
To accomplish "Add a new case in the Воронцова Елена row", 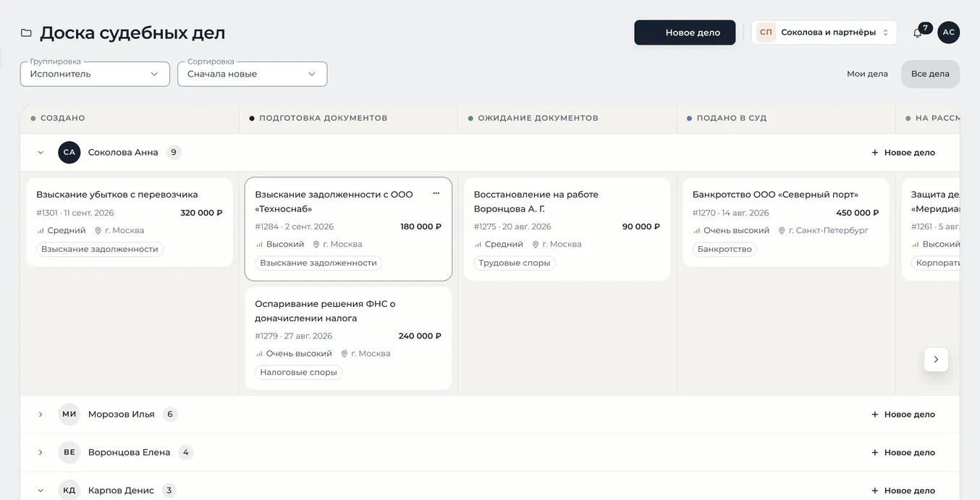I will click(x=903, y=452).
